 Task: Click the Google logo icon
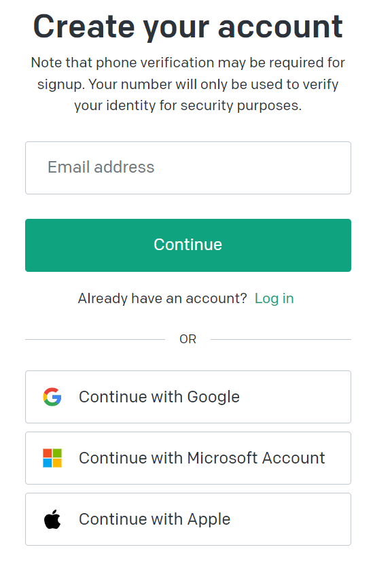coord(52,397)
